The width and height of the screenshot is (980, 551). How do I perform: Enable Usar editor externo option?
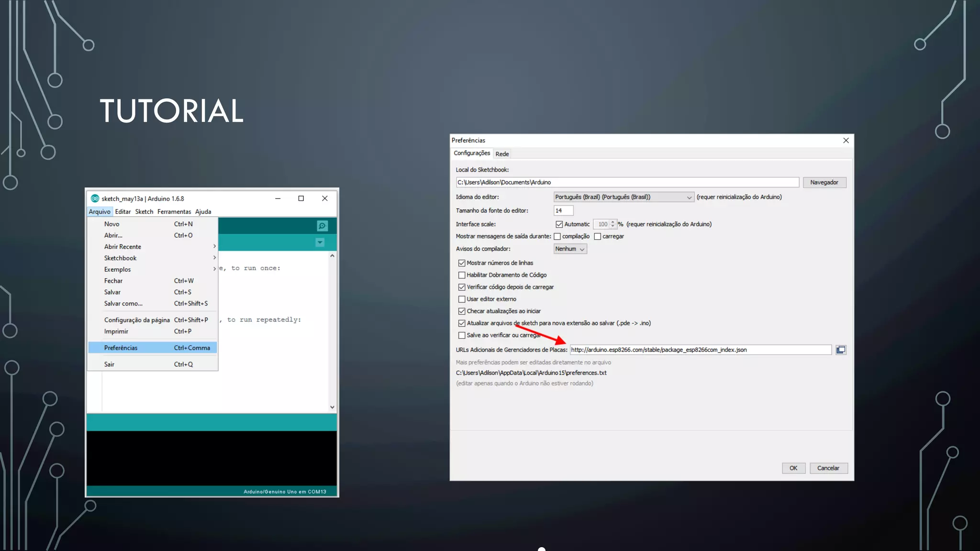click(462, 299)
